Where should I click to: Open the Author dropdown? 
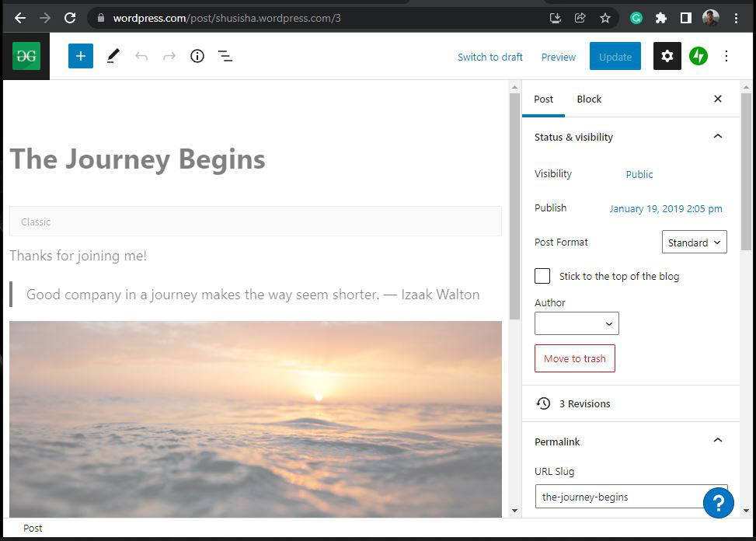click(577, 323)
